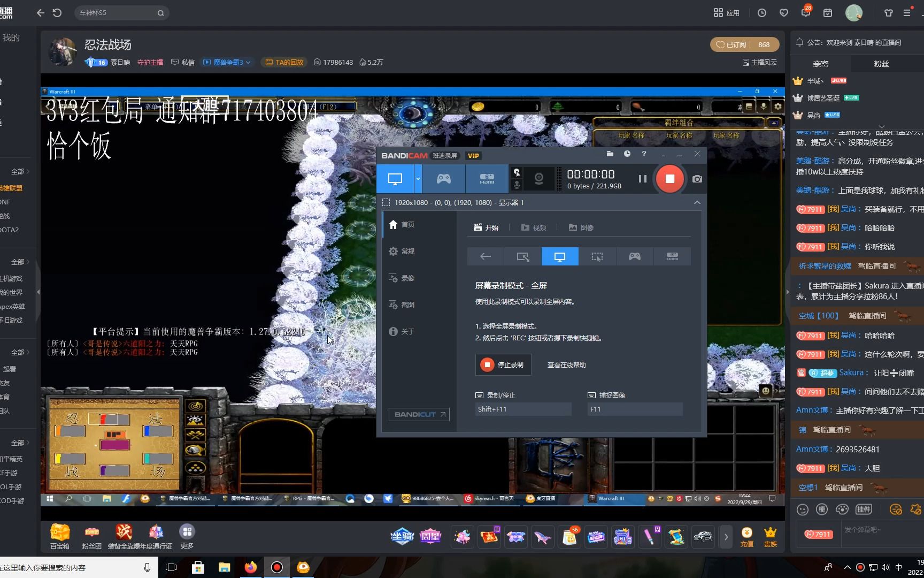Open 充值 recharge icon
The width and height of the screenshot is (924, 578).
pyautogui.click(x=747, y=537)
